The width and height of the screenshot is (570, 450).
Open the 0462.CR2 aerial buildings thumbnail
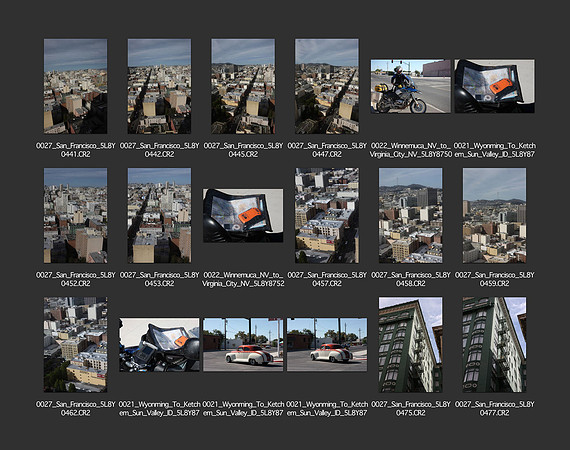coord(75,345)
